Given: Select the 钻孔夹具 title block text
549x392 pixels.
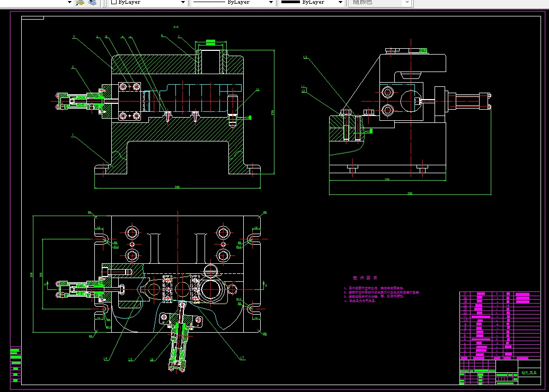Looking at the screenshot, I should point(528,372).
